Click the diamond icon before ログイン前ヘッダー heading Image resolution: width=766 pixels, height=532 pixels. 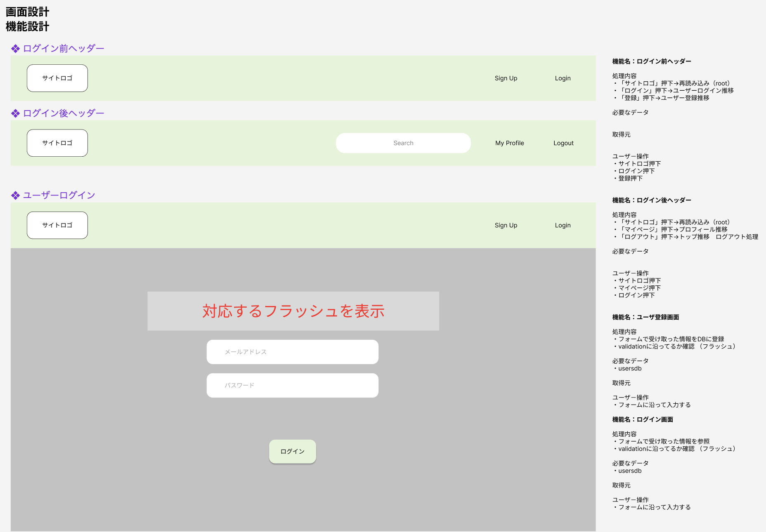pos(15,48)
